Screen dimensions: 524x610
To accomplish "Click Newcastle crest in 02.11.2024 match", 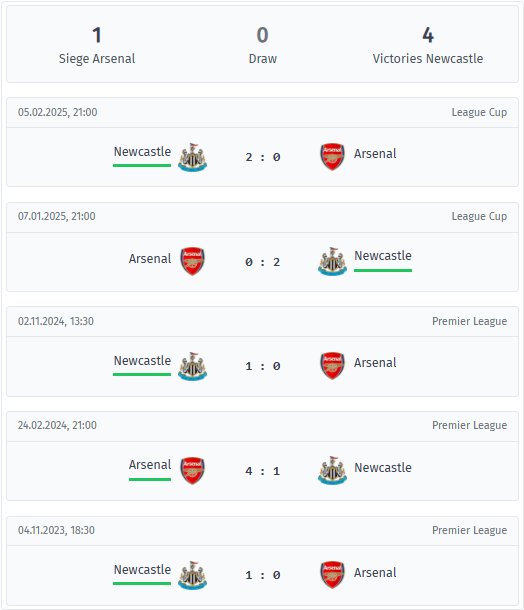I will pos(193,366).
